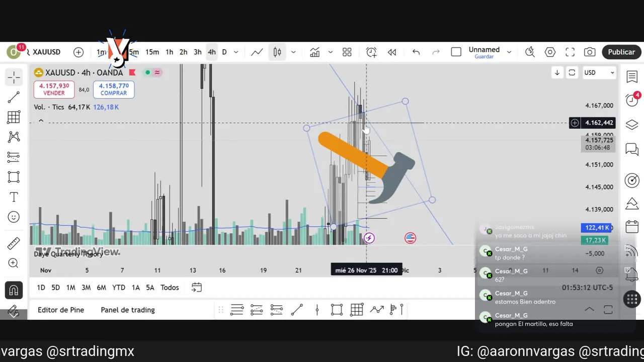Collapse the indicator legend chevron

click(41, 121)
